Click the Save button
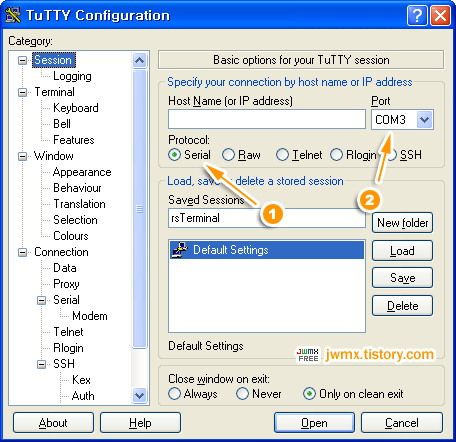This screenshot has height=442, width=456. coord(402,278)
